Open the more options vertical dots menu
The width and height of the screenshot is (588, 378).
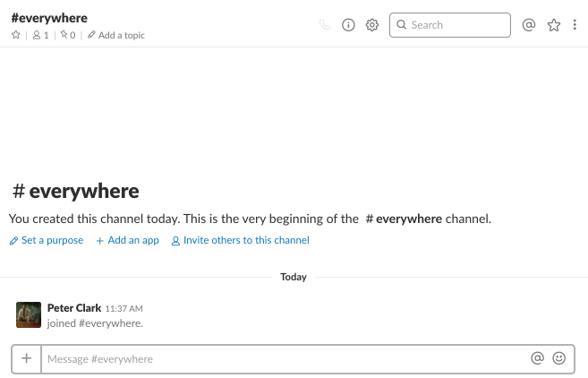(575, 25)
